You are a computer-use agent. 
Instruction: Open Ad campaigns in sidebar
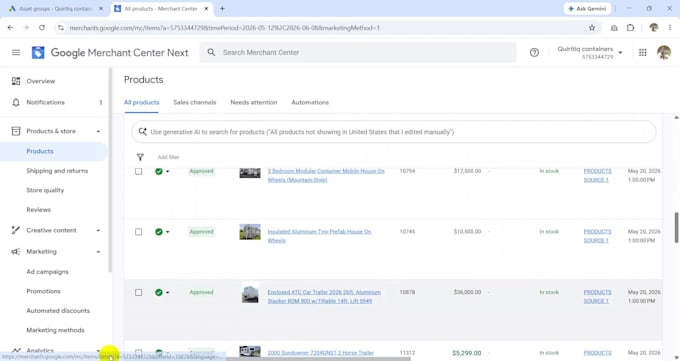pyautogui.click(x=47, y=272)
